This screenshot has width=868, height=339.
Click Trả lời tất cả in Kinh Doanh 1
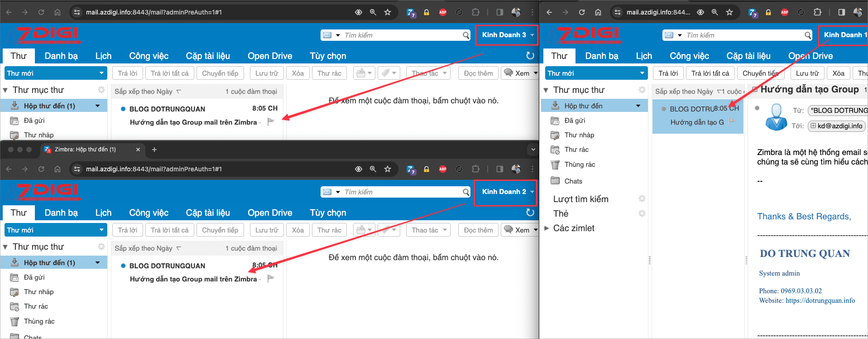710,73
